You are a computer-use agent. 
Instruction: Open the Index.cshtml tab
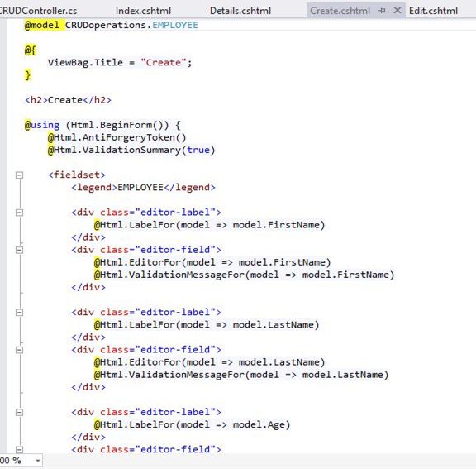click(143, 11)
